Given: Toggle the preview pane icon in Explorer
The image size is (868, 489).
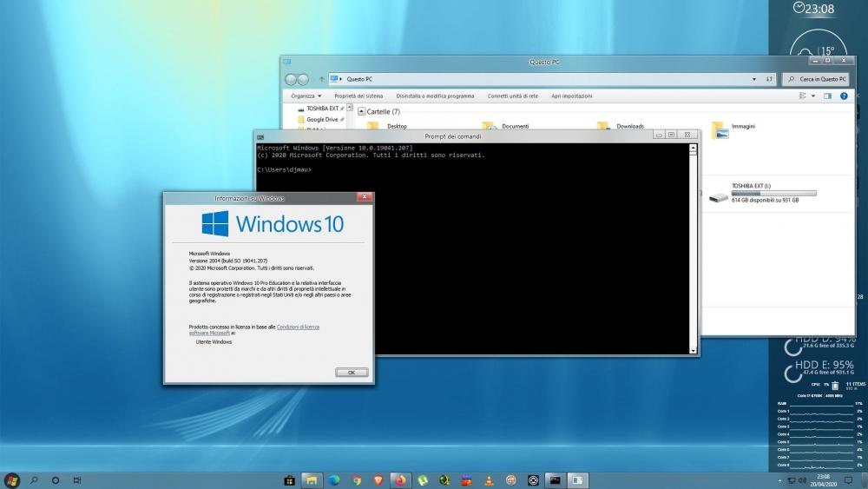Looking at the screenshot, I should tap(827, 96).
